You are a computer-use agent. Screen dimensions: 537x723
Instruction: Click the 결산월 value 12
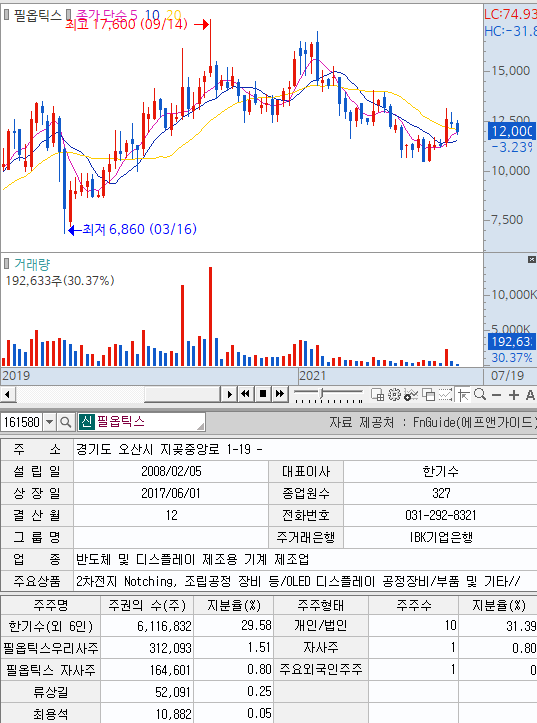[x=171, y=515]
